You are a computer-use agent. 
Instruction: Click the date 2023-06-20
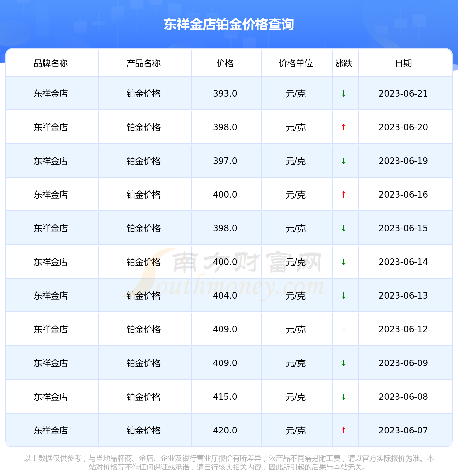(403, 127)
